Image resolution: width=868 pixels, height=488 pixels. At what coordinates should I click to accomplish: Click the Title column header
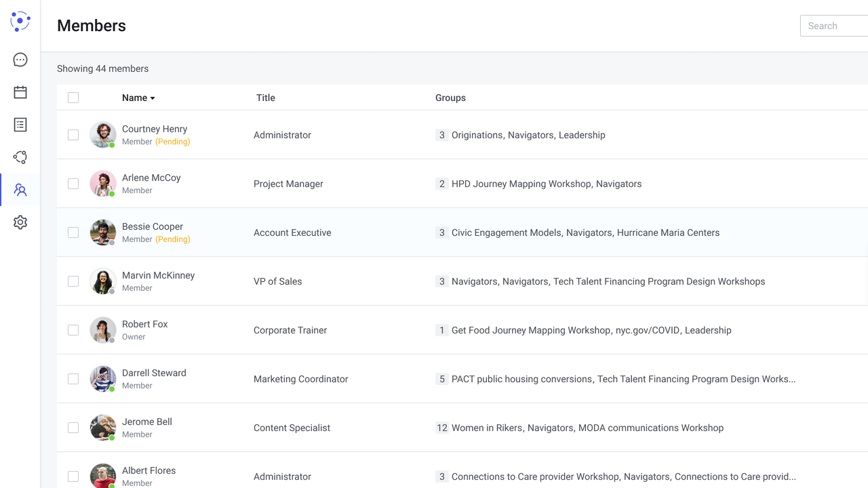(265, 98)
